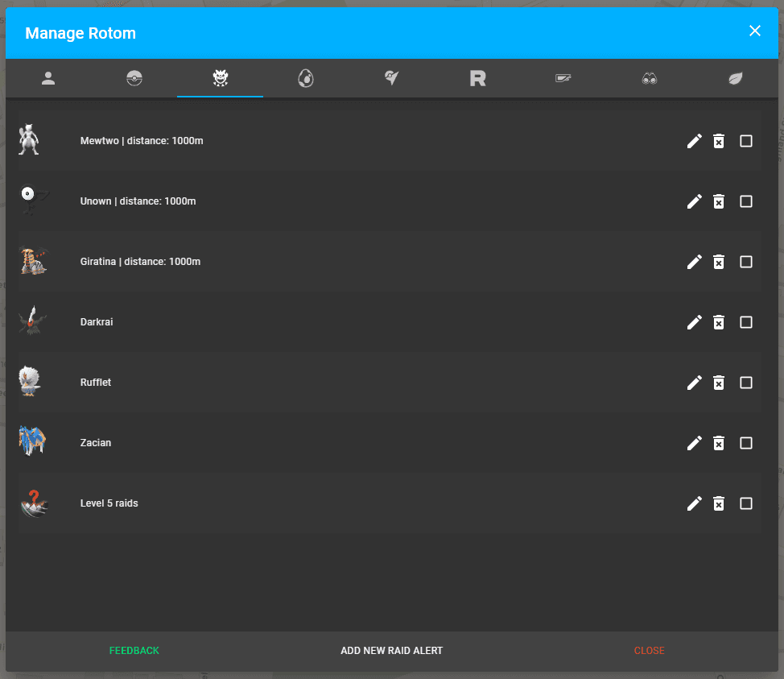This screenshot has height=679, width=784.
Task: Click the Rufflet sprite thumbnail
Action: click(x=30, y=381)
